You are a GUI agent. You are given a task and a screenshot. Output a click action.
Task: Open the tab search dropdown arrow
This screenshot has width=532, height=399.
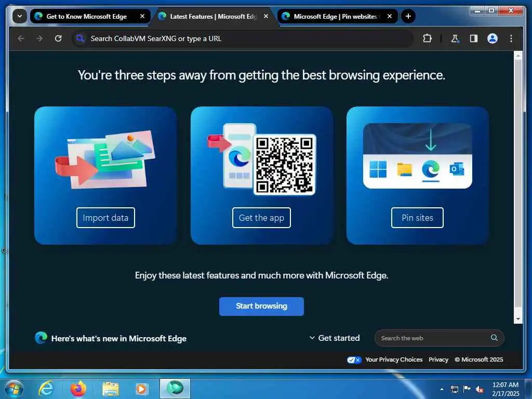point(20,16)
